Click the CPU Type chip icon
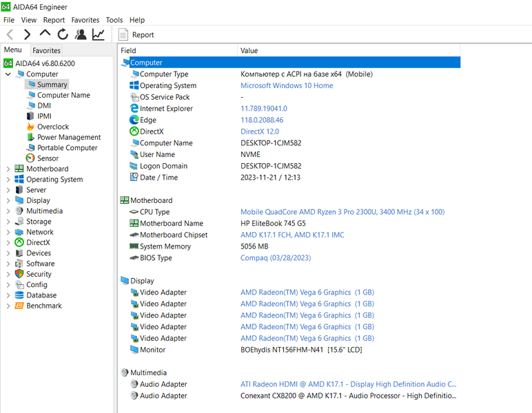The width and height of the screenshot is (532, 413). point(134,212)
